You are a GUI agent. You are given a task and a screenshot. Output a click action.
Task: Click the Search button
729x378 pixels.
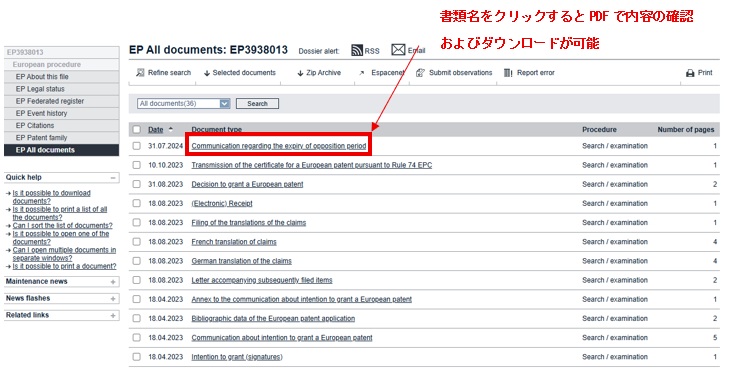257,103
